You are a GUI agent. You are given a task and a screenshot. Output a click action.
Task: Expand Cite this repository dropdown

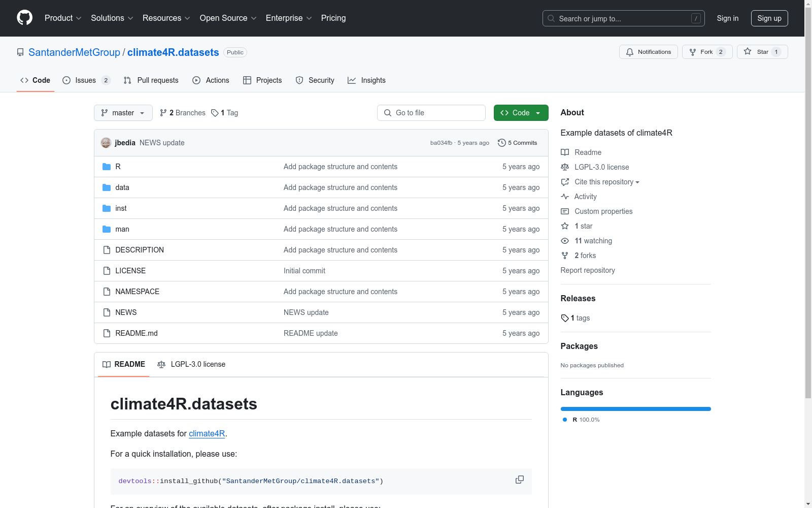click(607, 182)
